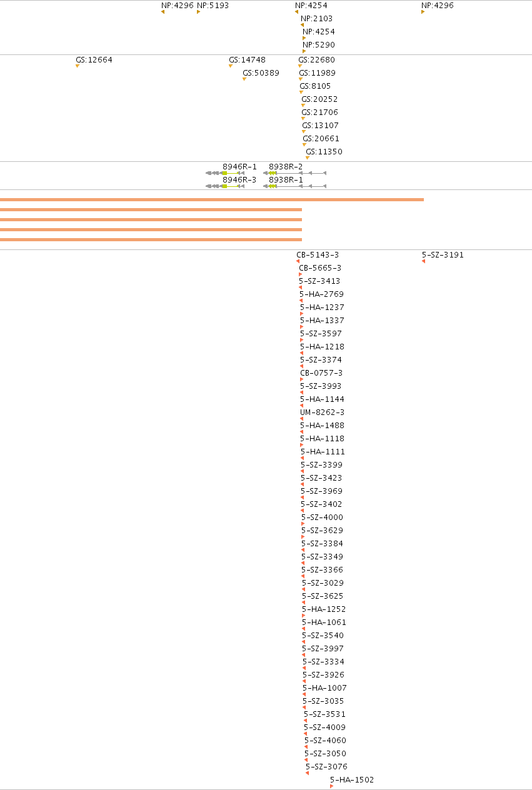Open the GS:8105 feature
The width and height of the screenshot is (532, 790).
tap(315, 87)
